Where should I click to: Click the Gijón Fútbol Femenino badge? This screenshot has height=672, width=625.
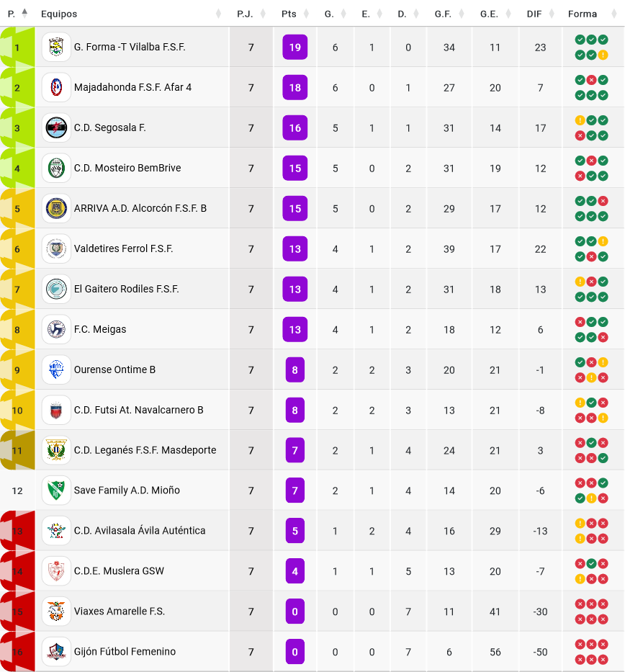[x=56, y=652]
